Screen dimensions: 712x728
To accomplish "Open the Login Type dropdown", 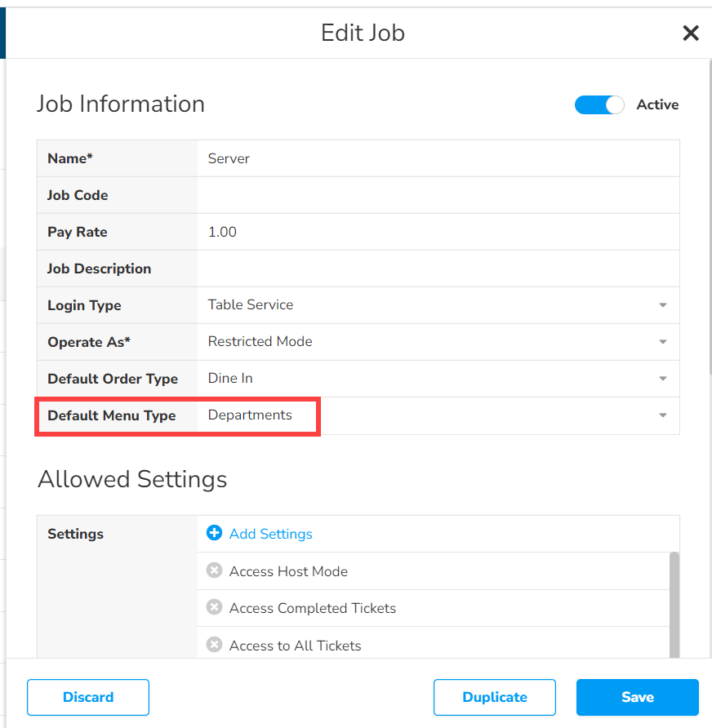I will coord(663,304).
